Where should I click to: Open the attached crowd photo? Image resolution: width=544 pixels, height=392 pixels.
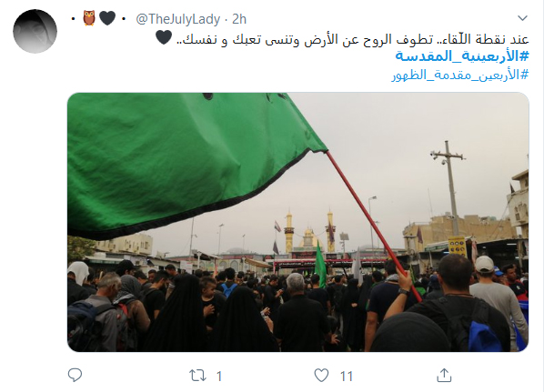pyautogui.click(x=298, y=222)
